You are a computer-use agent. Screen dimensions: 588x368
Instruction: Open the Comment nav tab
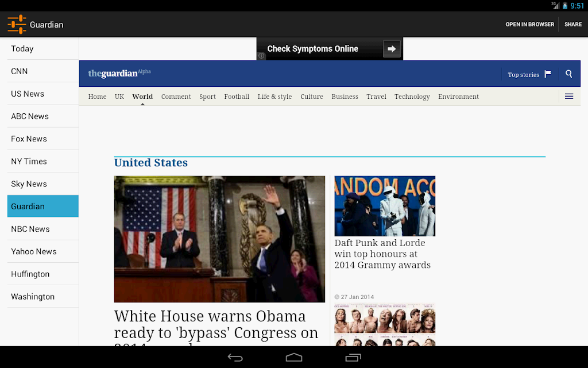[x=176, y=97]
